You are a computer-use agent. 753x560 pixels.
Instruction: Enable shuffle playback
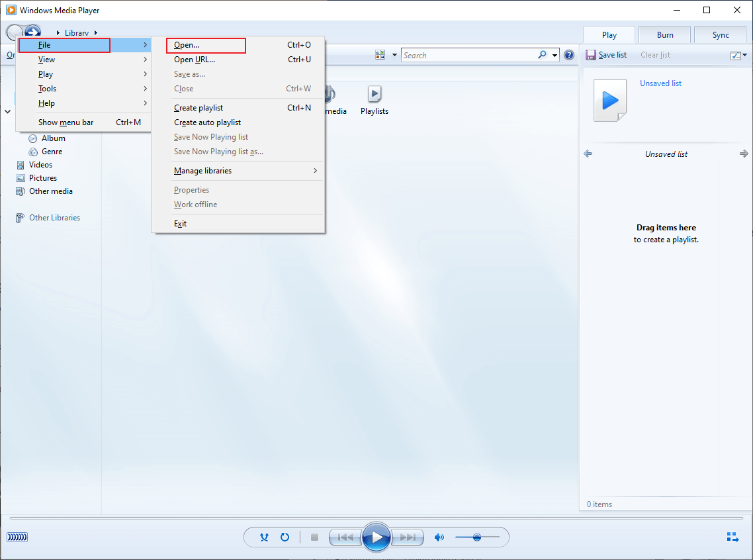[x=264, y=537]
